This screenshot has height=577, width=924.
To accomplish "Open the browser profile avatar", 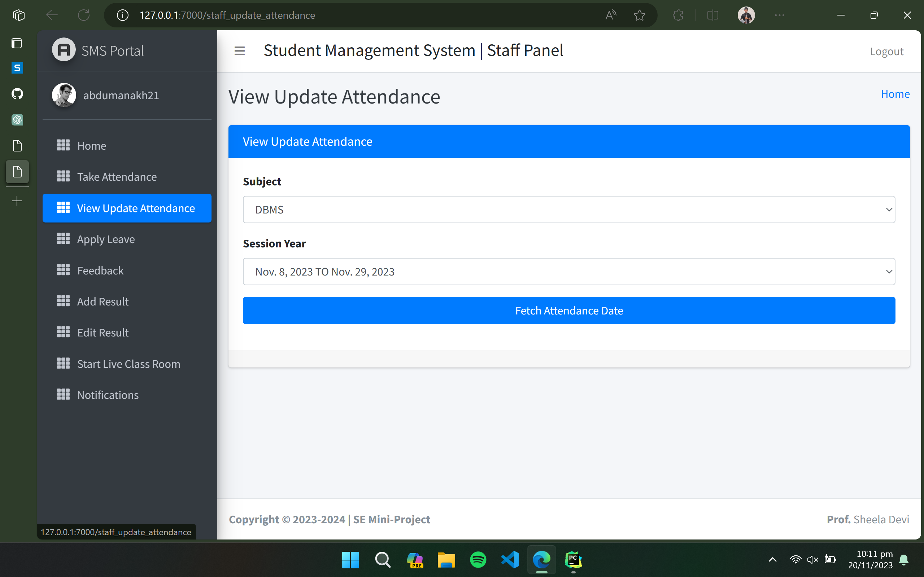I will click(746, 15).
